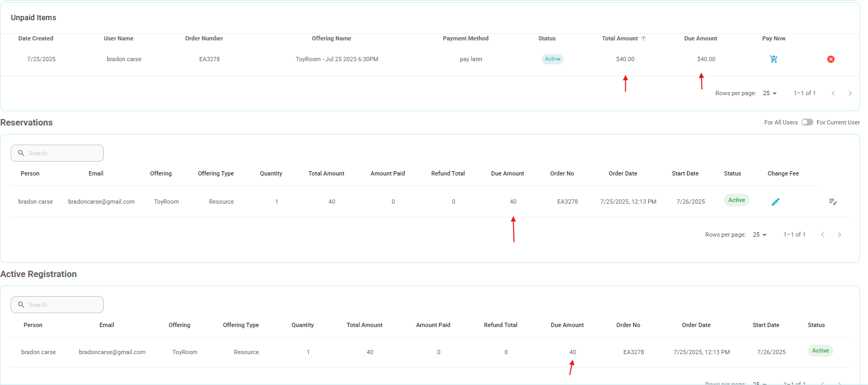Image resolution: width=868 pixels, height=385 pixels.
Task: Click the search magnifier icon in Active Registration
Action: click(21, 305)
